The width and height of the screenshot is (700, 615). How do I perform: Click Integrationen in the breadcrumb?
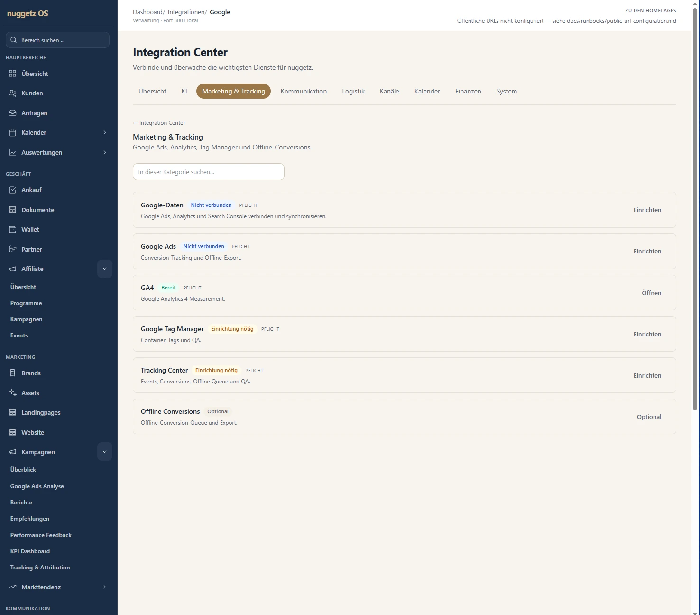(186, 12)
